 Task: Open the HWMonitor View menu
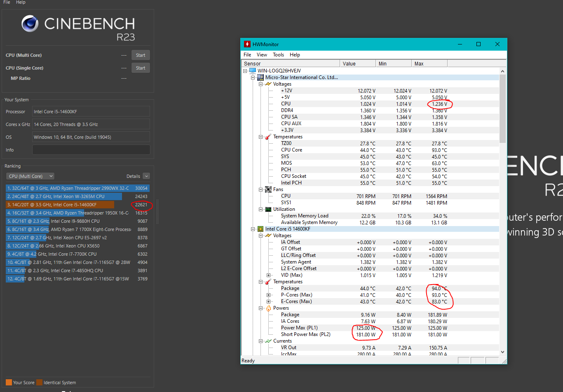262,55
